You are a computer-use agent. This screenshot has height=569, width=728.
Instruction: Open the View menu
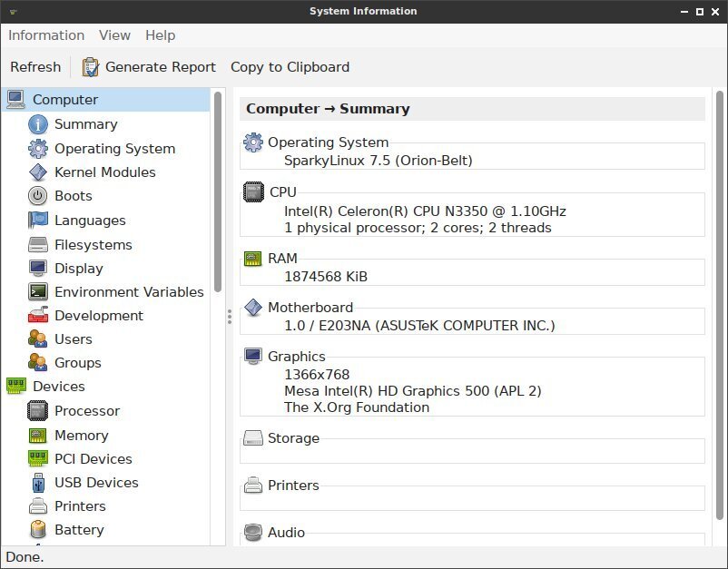click(114, 35)
